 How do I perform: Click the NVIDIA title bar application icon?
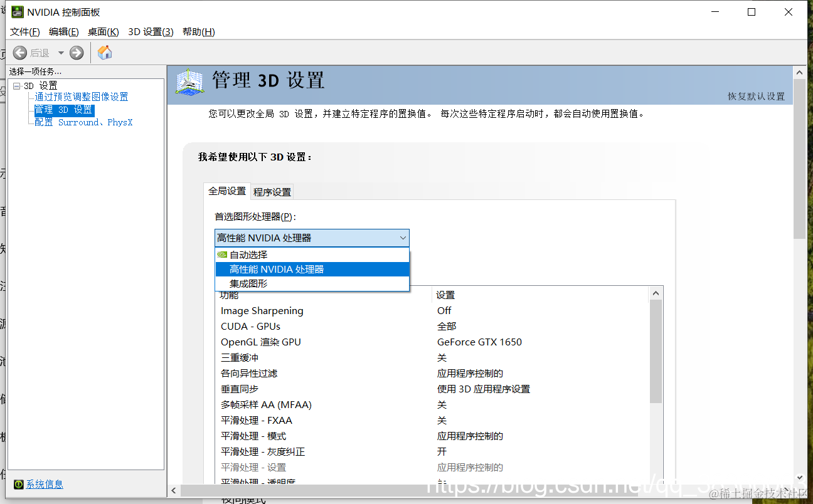click(x=18, y=12)
